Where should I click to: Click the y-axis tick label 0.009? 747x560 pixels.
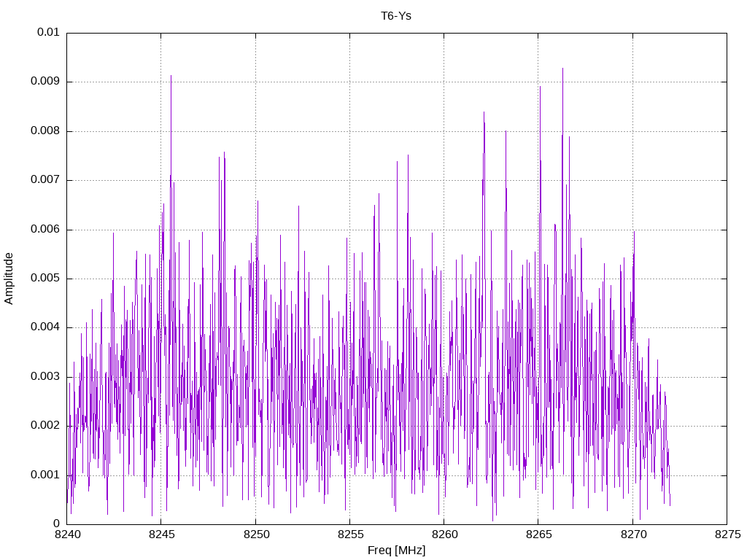tap(45, 81)
